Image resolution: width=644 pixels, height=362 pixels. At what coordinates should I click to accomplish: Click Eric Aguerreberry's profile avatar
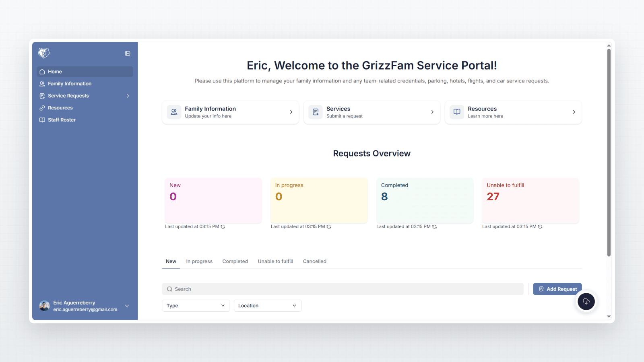click(44, 306)
